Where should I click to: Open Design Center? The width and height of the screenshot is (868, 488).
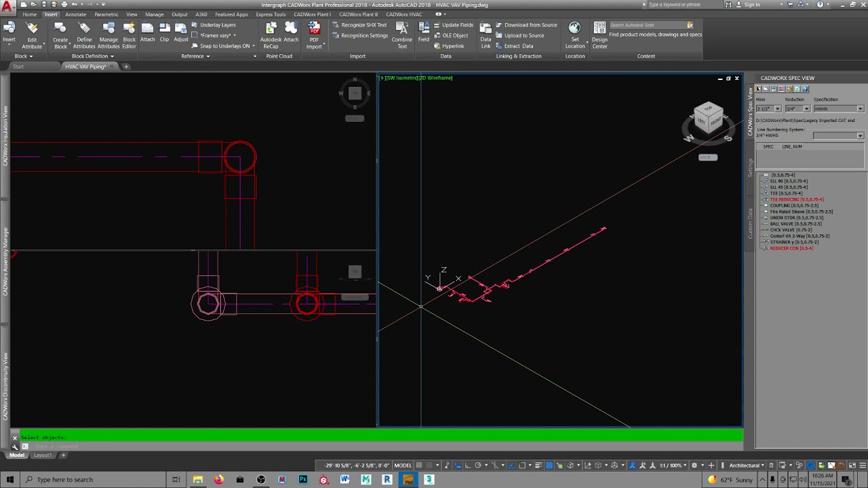599,35
